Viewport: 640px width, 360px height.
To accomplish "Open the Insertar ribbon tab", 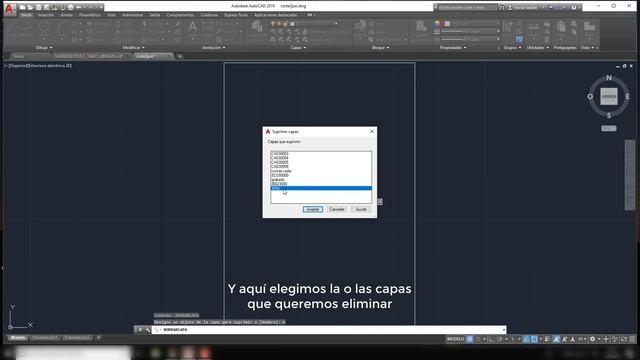I will [46, 15].
